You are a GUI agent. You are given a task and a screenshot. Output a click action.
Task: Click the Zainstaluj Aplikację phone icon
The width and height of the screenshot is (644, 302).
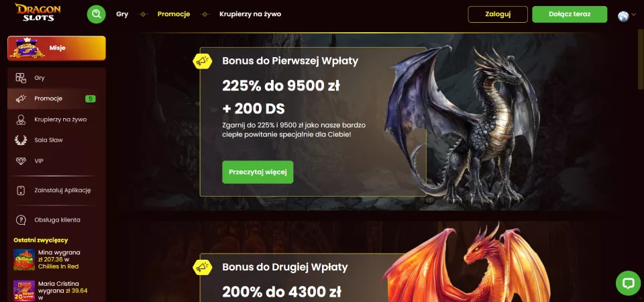[x=21, y=190]
